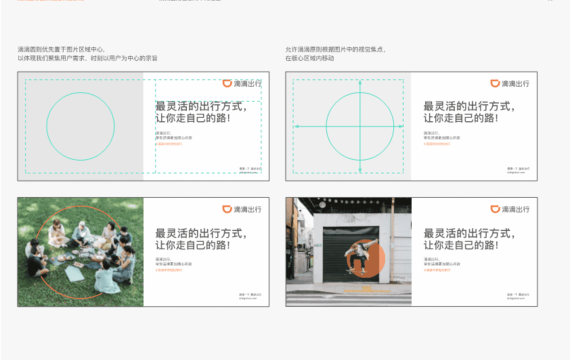
Task: Click the small orange text line in the picnic banner
Action: 169,270
